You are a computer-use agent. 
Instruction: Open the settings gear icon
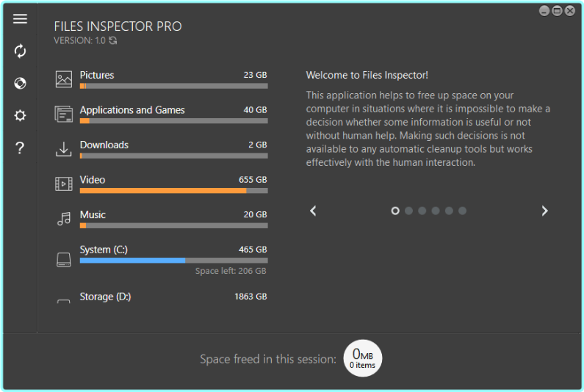[x=20, y=115]
